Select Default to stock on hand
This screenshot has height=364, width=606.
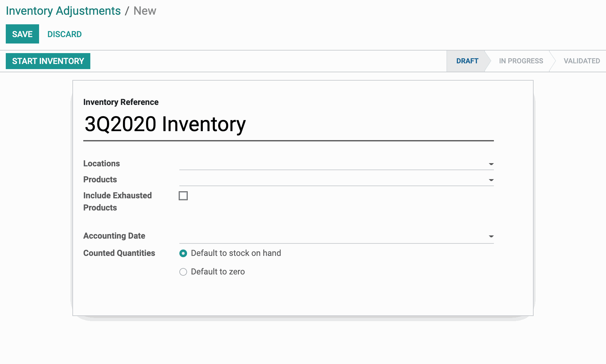click(x=183, y=253)
